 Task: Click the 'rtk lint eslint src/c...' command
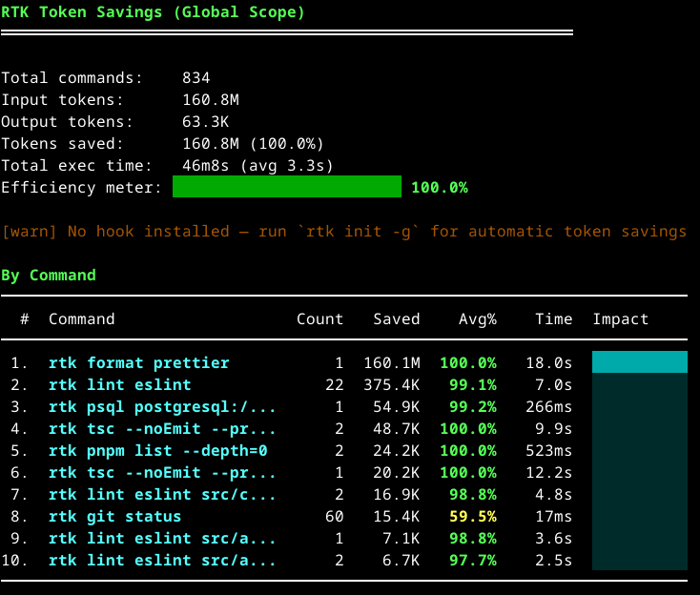pos(162,494)
